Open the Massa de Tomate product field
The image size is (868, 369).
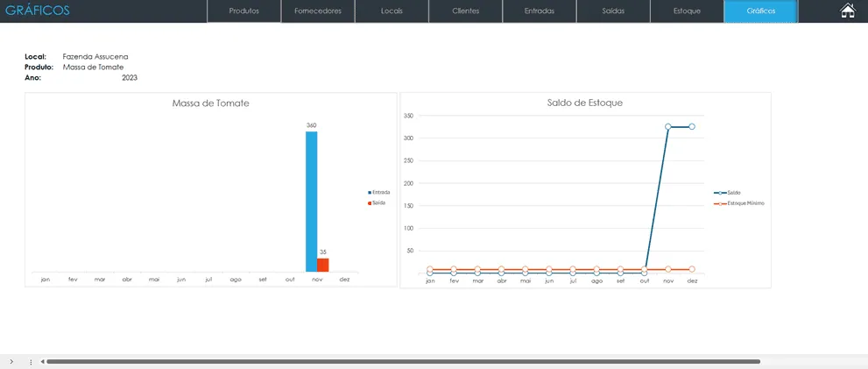[93, 67]
